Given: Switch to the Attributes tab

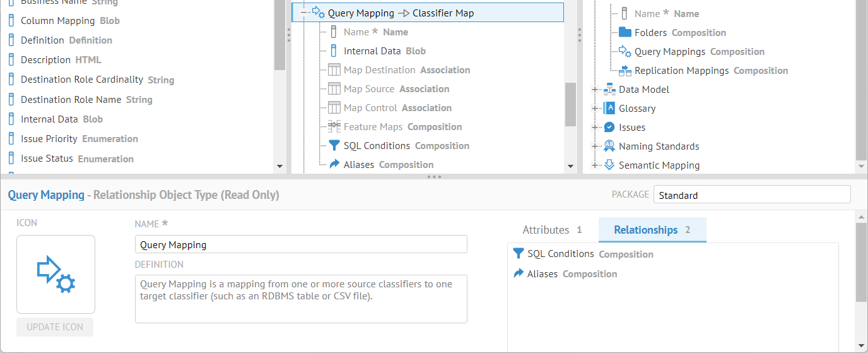Looking at the screenshot, I should (552, 230).
